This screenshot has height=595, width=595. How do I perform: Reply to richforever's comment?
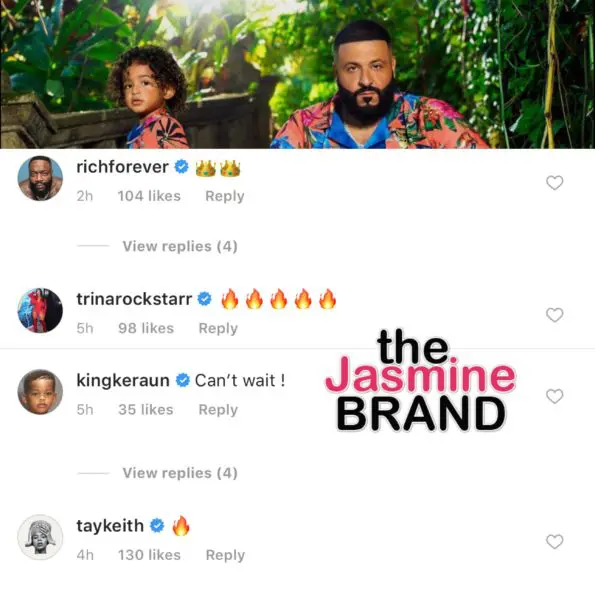click(225, 196)
